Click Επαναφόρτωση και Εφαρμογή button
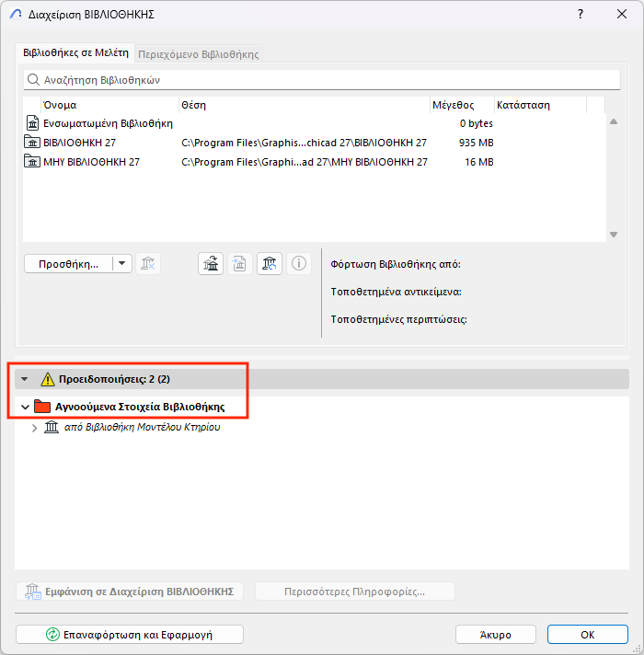Image resolution: width=644 pixels, height=655 pixels. point(130,635)
